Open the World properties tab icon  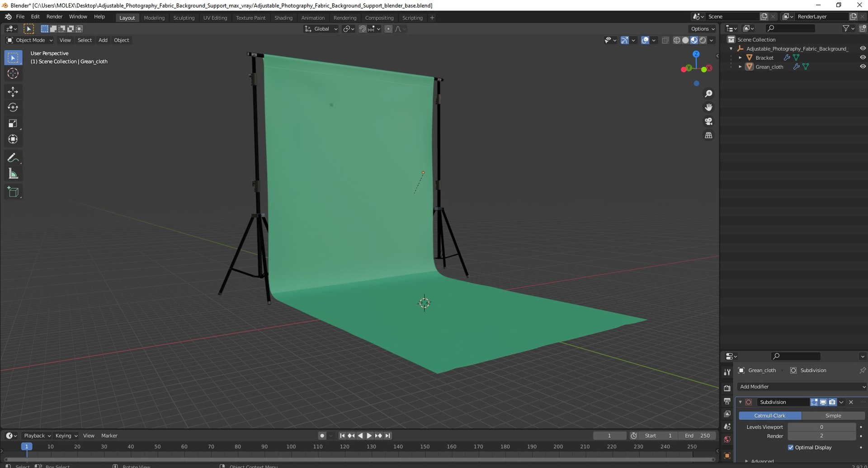(x=727, y=440)
